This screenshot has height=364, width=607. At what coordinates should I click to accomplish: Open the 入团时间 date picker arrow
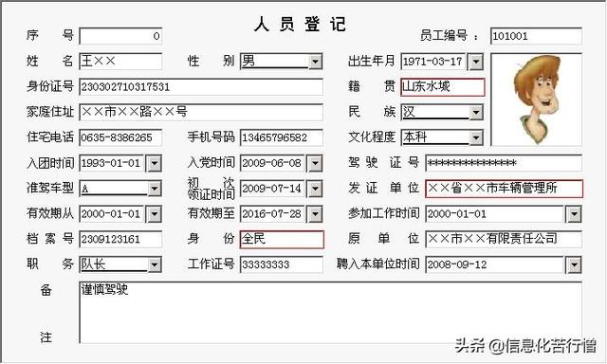coord(154,163)
